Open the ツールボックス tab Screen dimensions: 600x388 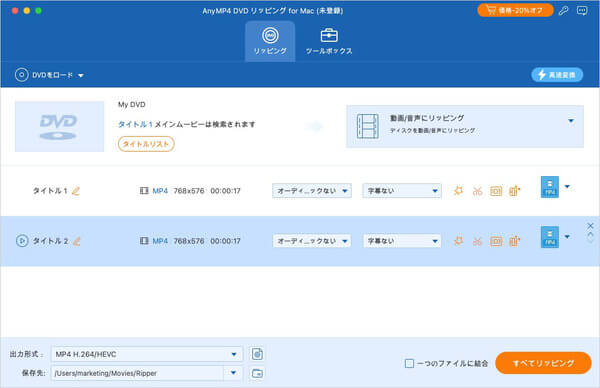(x=329, y=41)
